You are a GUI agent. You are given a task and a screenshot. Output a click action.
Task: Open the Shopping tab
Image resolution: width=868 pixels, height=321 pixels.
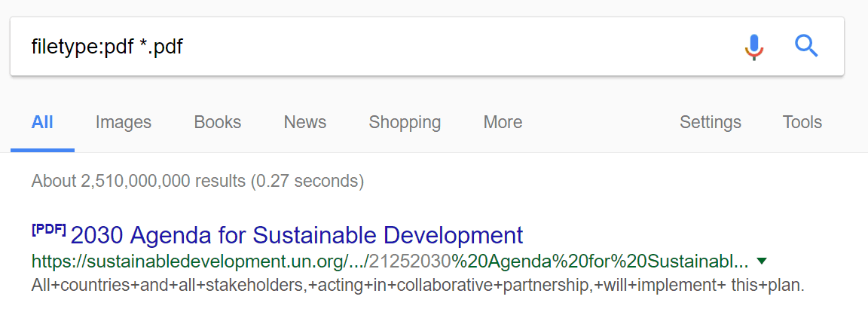tap(405, 122)
